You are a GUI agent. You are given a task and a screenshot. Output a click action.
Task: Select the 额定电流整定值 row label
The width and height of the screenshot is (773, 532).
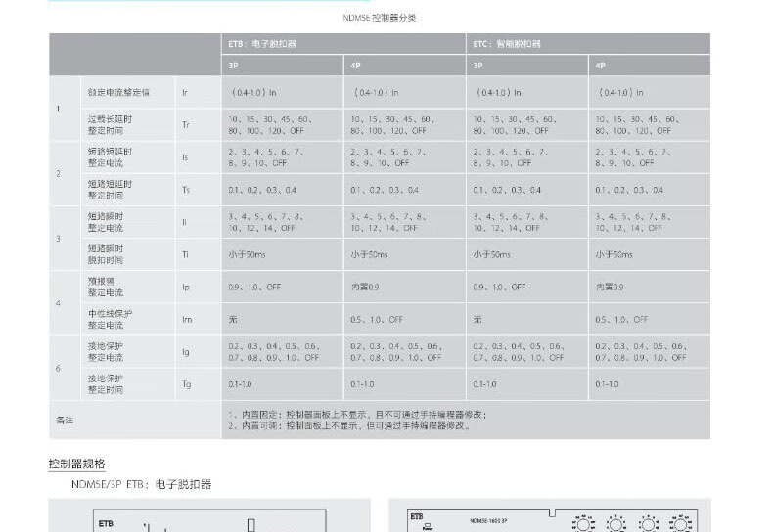click(x=118, y=92)
